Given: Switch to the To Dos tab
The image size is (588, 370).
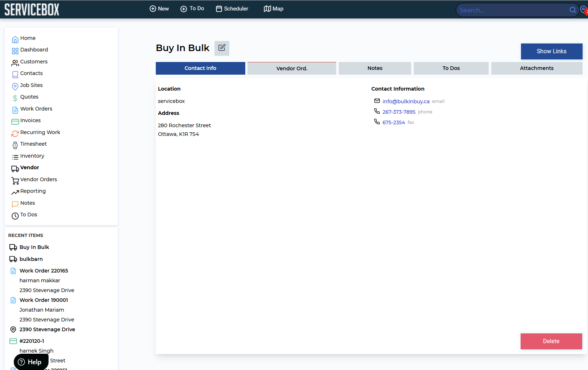Looking at the screenshot, I should point(451,68).
